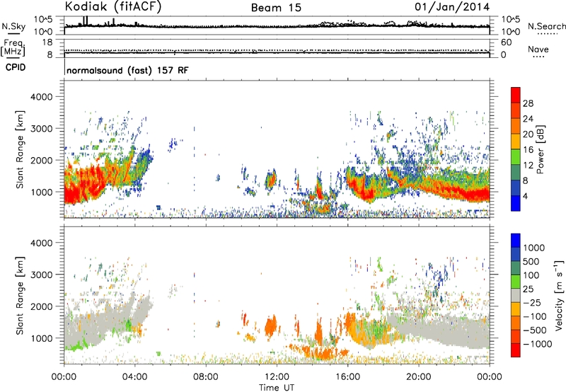Click the frequency axis value 18
Image resolution: width=566 pixels, height=392 pixels.
47,42
